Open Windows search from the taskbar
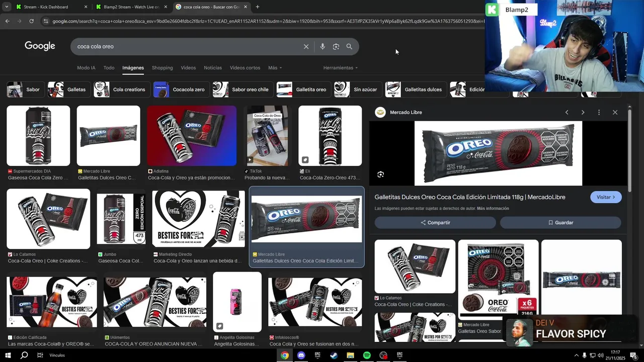 click(24, 355)
